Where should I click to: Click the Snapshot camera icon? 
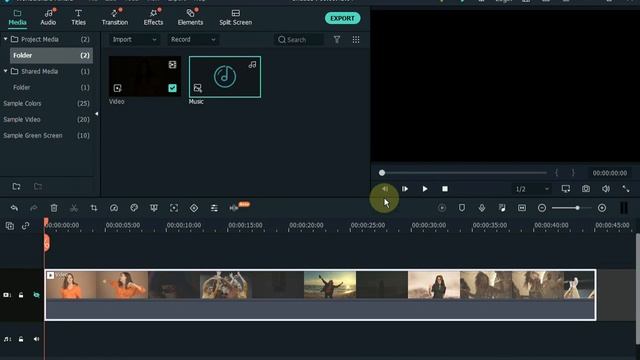click(586, 189)
